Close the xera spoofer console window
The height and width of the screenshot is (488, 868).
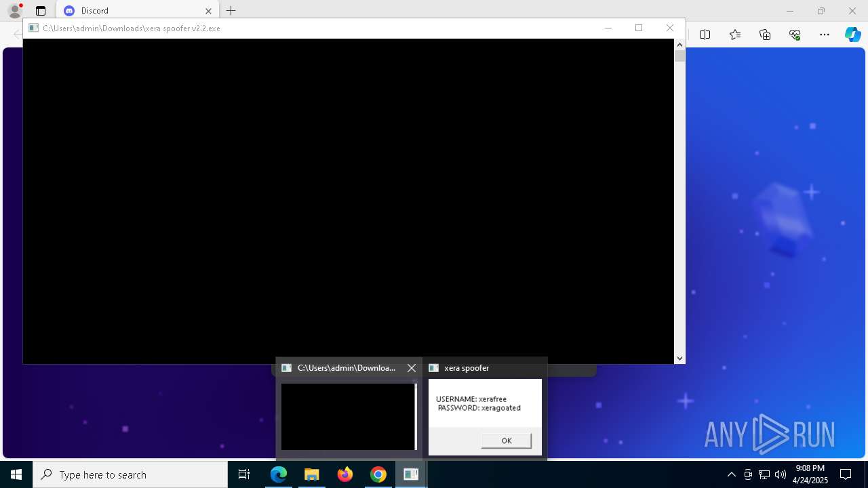[670, 28]
